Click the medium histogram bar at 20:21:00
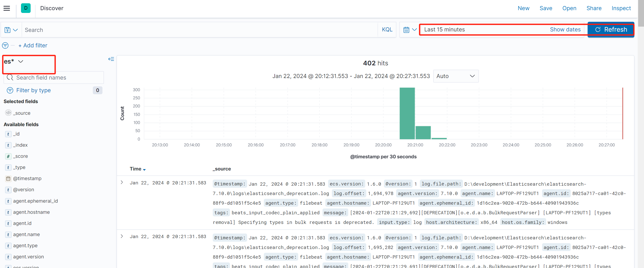 423,133
